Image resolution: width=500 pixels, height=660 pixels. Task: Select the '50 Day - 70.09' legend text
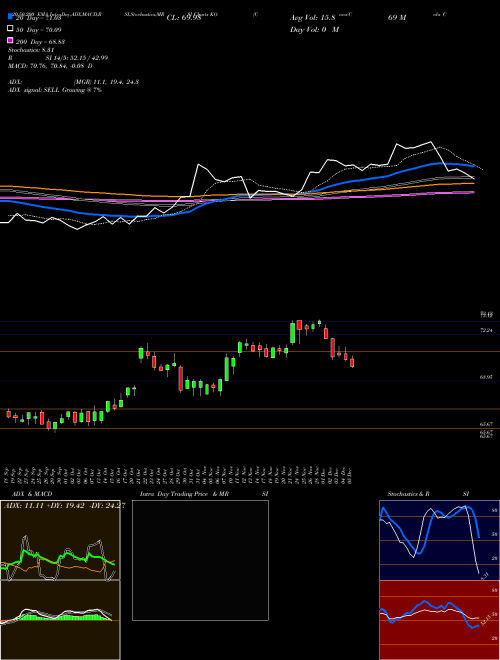click(x=39, y=30)
